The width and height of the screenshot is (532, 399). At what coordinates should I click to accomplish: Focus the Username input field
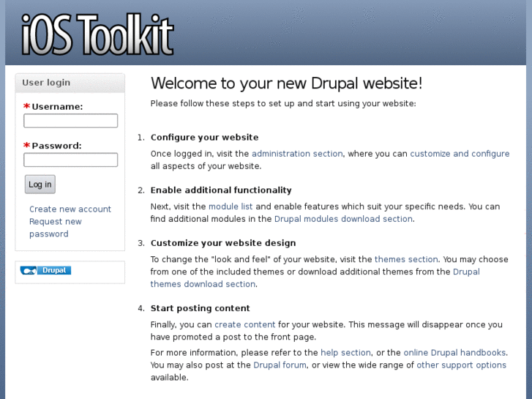[x=70, y=121]
